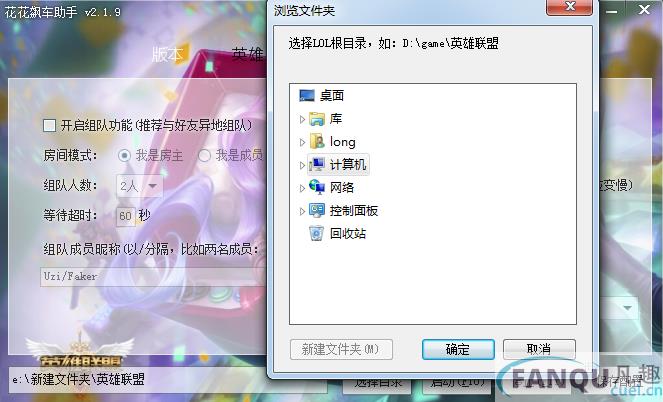The image size is (663, 402).
Task: Select the 我是成员 radio button
Action: 204,156
